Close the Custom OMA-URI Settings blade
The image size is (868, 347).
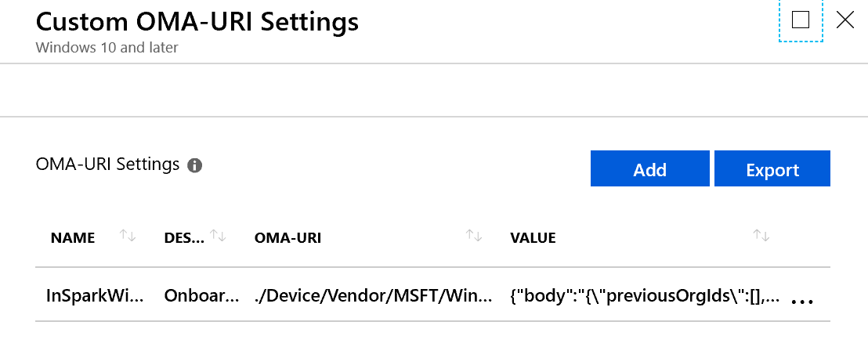844,20
